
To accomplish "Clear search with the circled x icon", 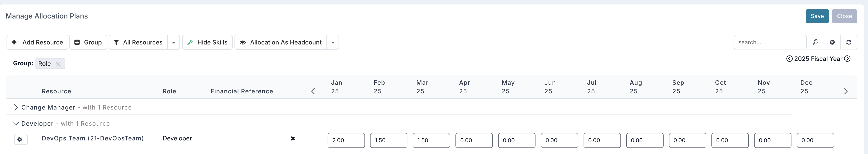I will coord(832,42).
